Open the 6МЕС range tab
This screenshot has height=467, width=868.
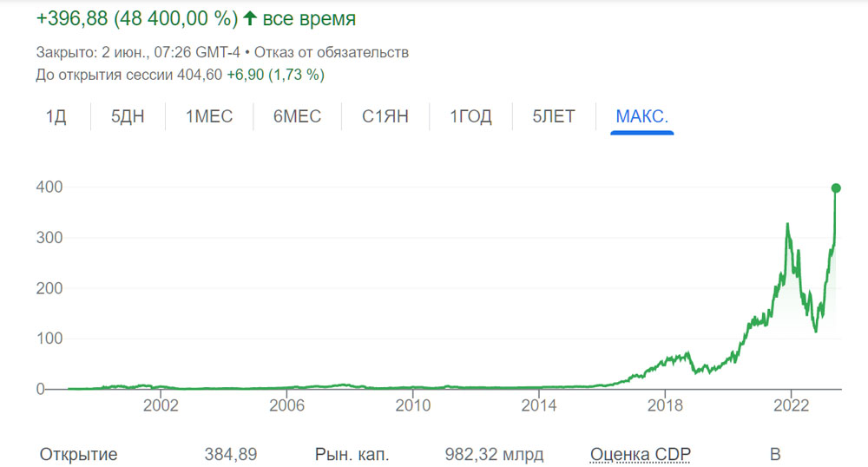coord(297,116)
